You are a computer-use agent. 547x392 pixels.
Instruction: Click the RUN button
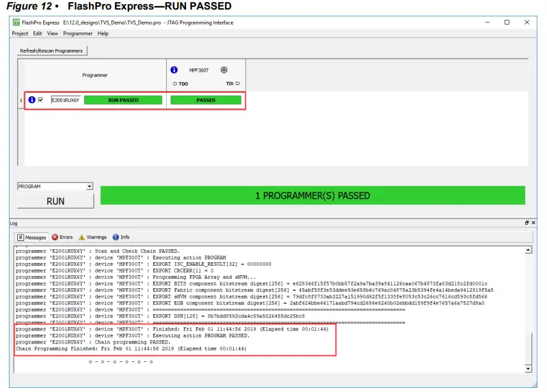point(55,201)
